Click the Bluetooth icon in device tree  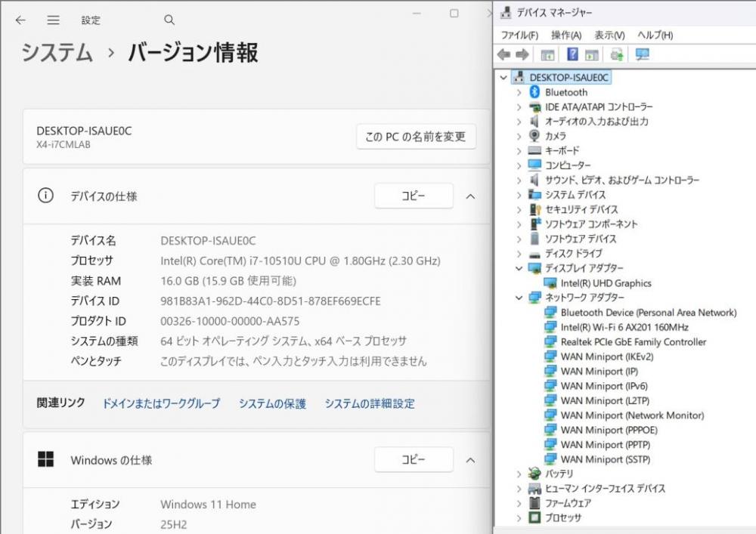534,92
